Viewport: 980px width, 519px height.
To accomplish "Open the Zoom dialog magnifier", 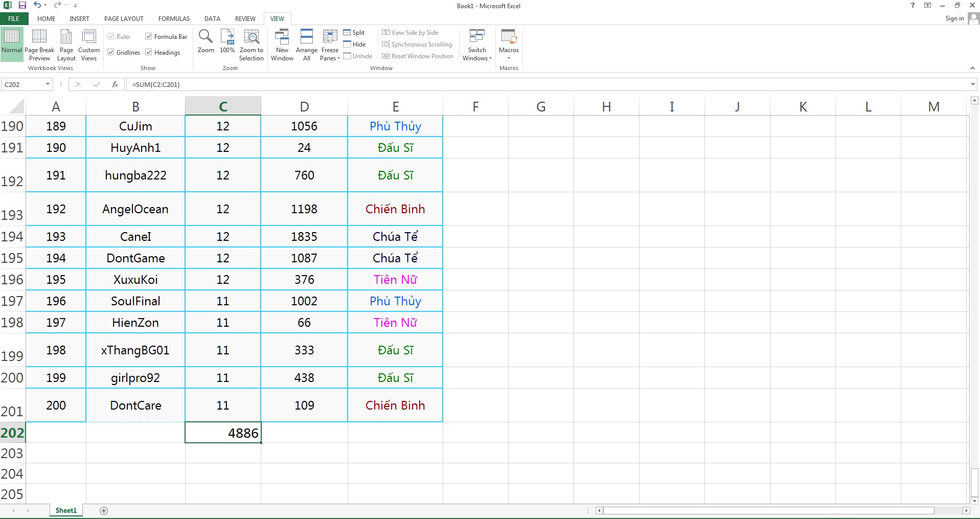I will pos(206,41).
